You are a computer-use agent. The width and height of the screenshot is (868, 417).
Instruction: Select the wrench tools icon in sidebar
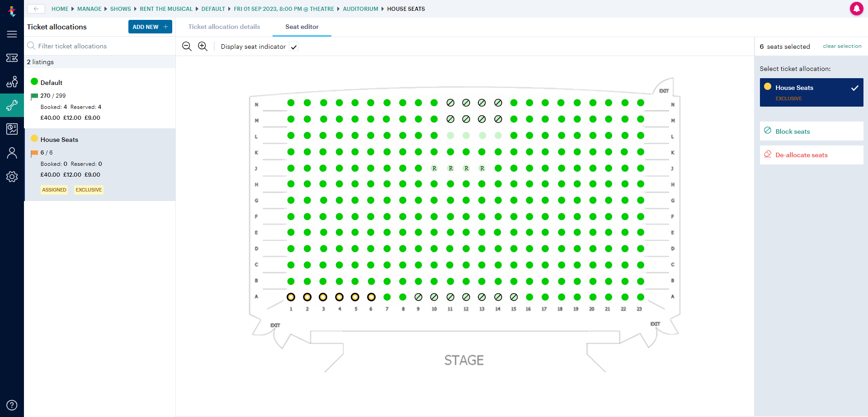pos(12,105)
